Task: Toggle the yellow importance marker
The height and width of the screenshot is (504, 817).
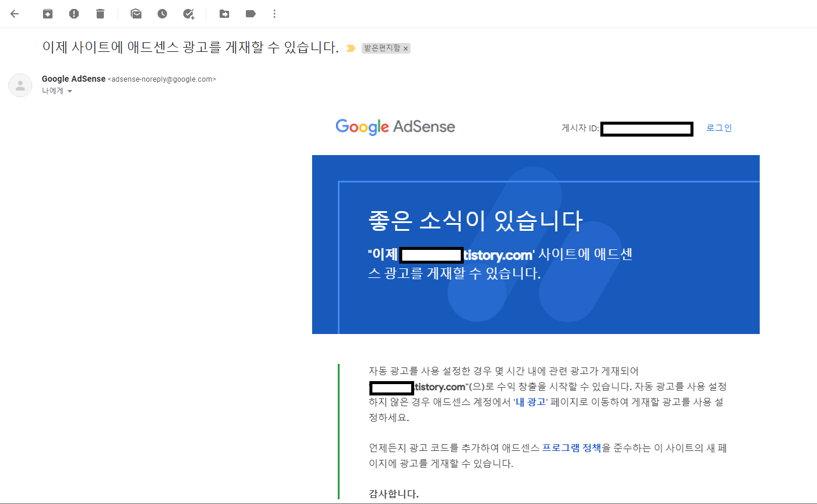Action: (351, 48)
